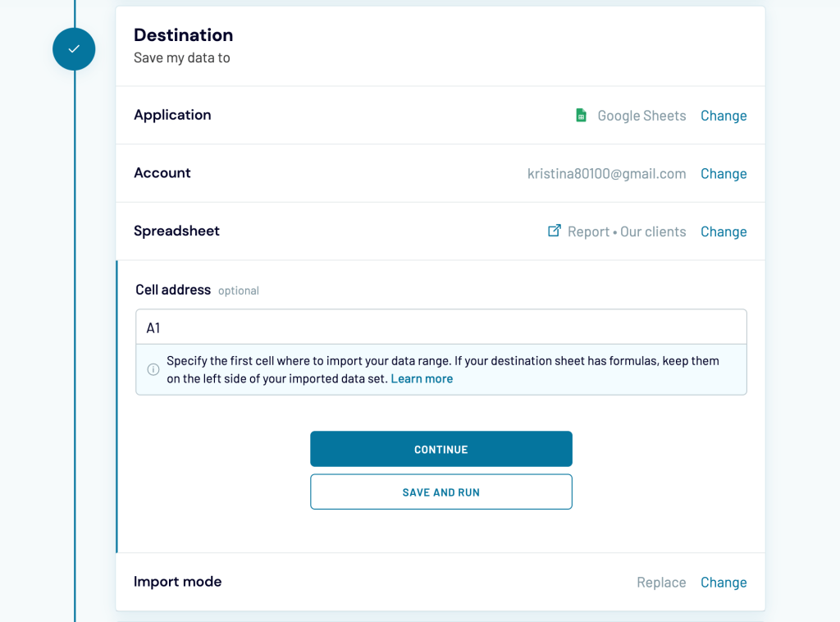Click the CONTINUE button
This screenshot has height=622, width=840.
point(441,449)
